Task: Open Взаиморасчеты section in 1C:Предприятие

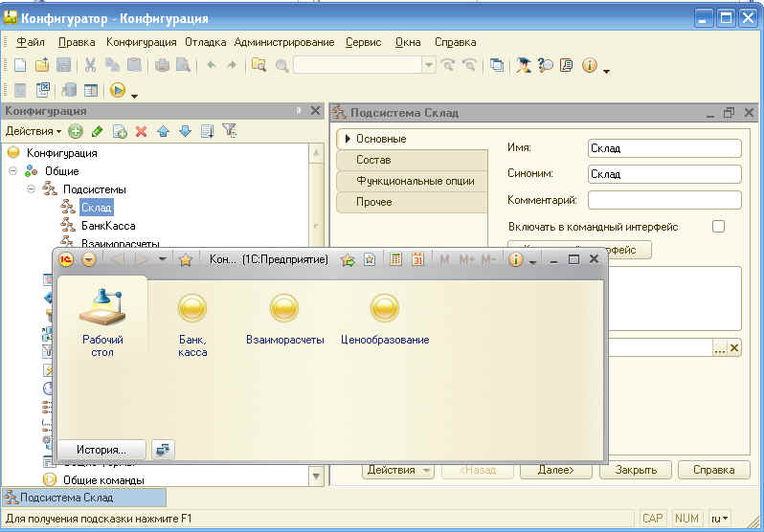Action: pos(285,320)
